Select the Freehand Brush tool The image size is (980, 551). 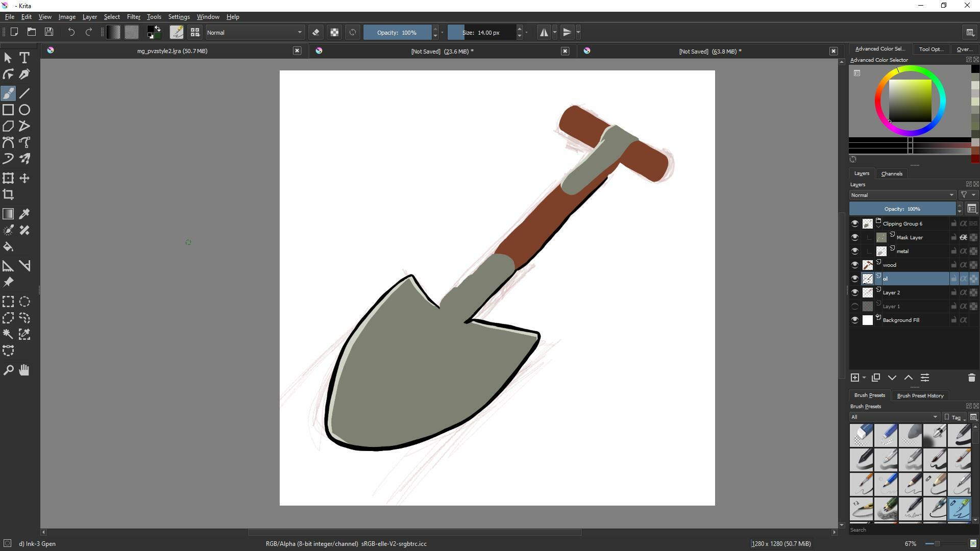8,93
